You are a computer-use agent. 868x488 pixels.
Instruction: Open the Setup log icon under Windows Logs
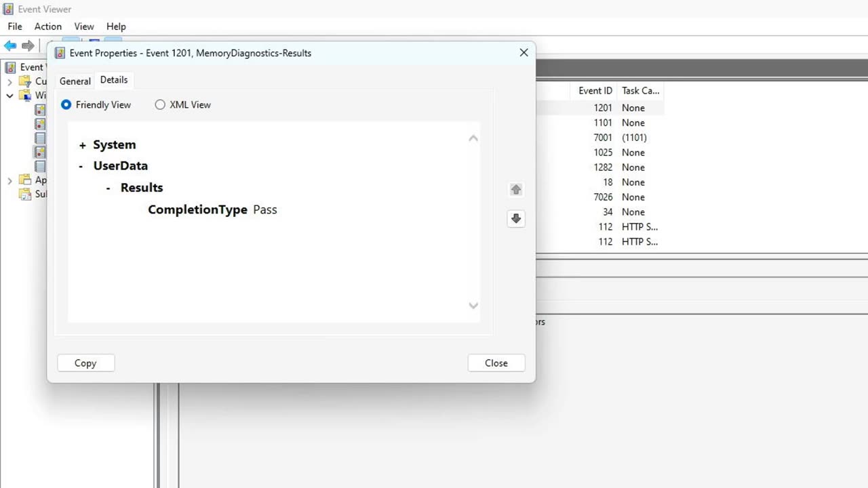41,138
